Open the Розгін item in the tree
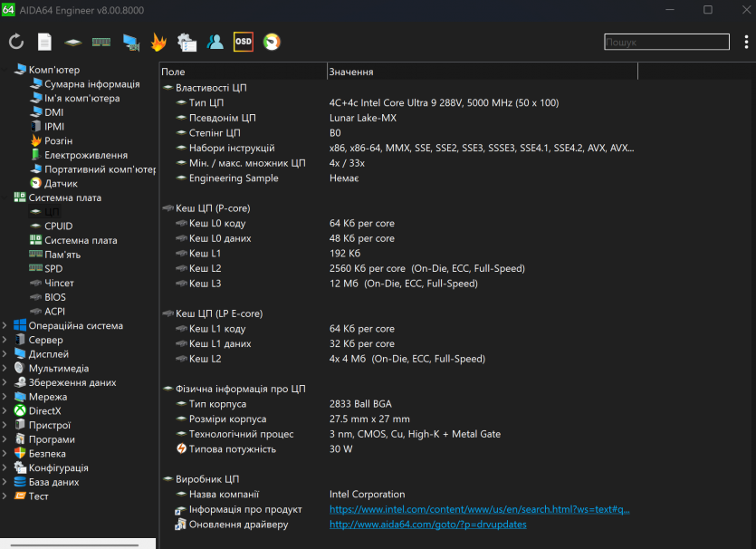 58,141
